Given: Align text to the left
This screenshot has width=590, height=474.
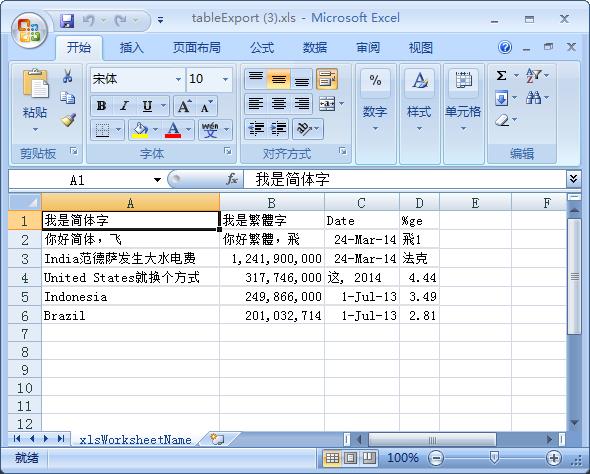Looking at the screenshot, I should (256, 103).
